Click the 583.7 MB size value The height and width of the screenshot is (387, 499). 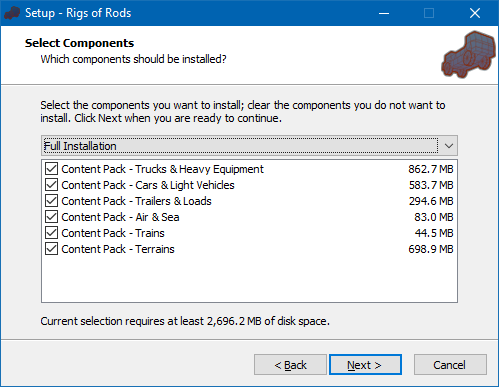coord(431,185)
